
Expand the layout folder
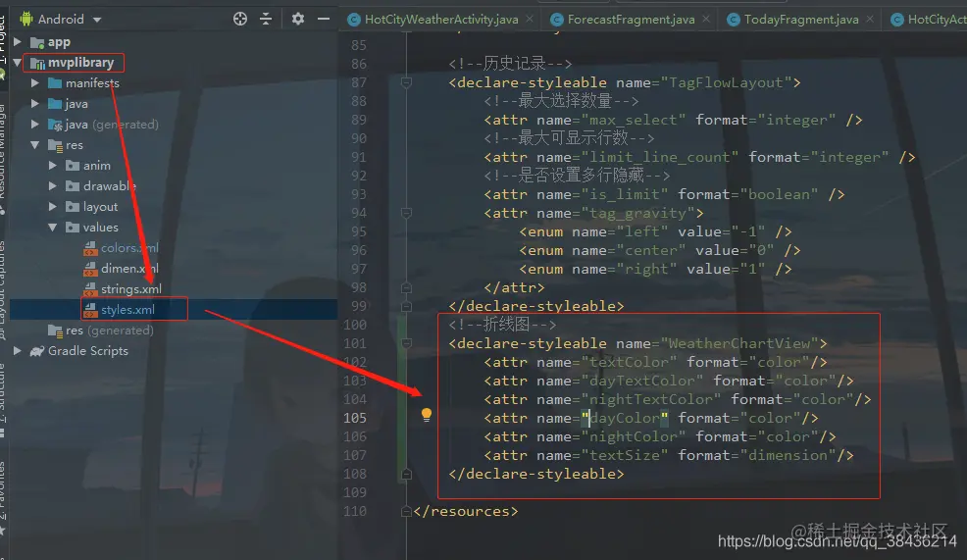(x=53, y=207)
